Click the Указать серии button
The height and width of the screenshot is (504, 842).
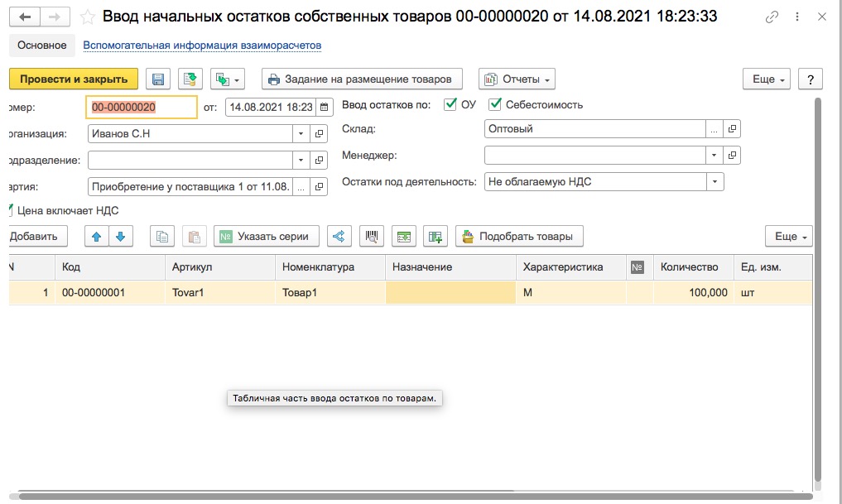tap(267, 237)
